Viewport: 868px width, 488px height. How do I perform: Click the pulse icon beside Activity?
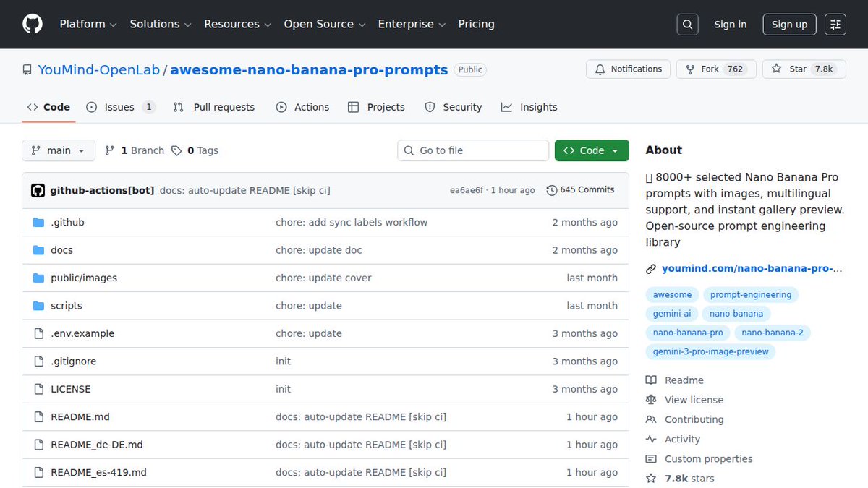click(651, 440)
